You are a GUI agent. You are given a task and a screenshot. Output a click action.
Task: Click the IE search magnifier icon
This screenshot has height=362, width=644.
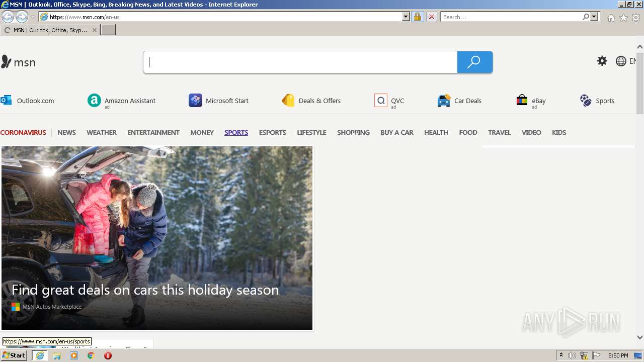coord(586,17)
